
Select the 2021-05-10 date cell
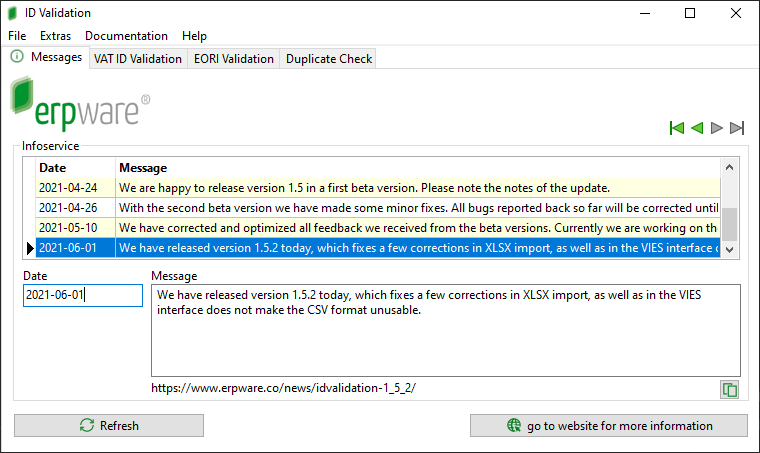[76, 228]
